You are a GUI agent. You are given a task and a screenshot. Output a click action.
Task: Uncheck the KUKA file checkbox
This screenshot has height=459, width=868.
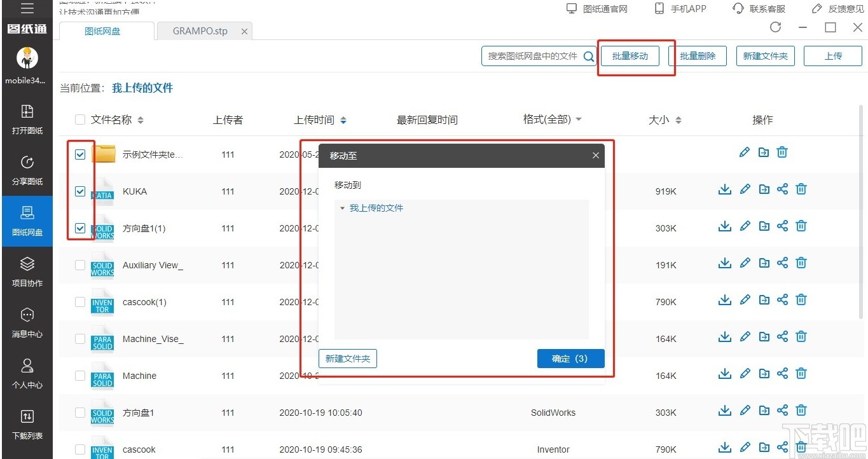coord(79,191)
